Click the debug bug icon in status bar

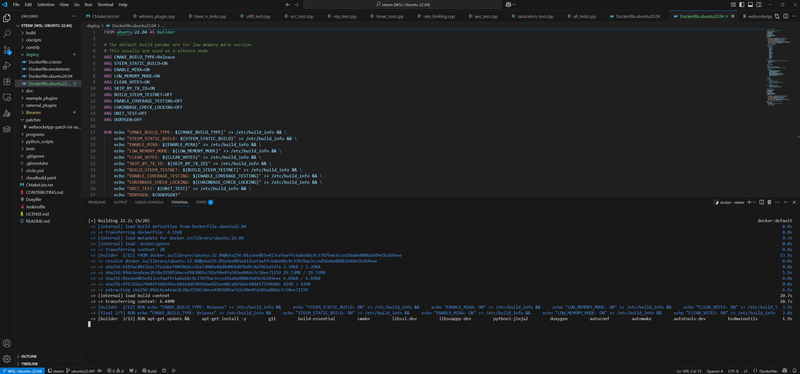pyautogui.click(x=164, y=371)
